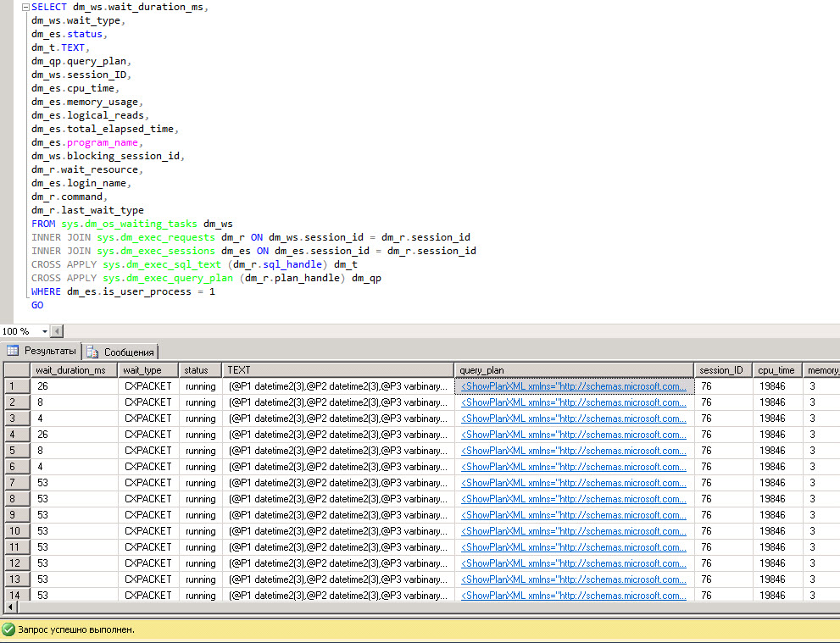The height and width of the screenshot is (643, 840).
Task: Click the editor scroll-left arrow beside zoom
Action: coord(57,331)
